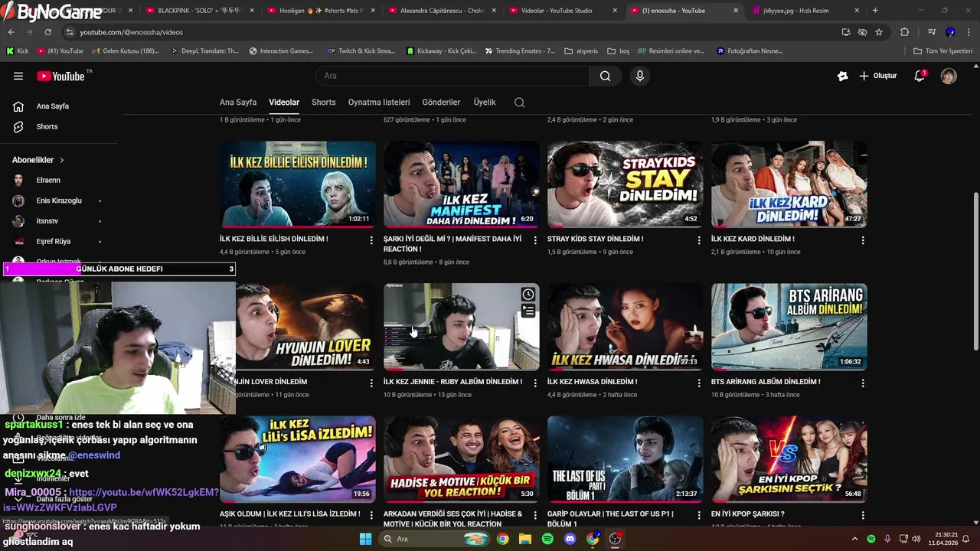The height and width of the screenshot is (551, 980).
Task: Open OBS Studio from the taskbar
Action: [x=615, y=539]
